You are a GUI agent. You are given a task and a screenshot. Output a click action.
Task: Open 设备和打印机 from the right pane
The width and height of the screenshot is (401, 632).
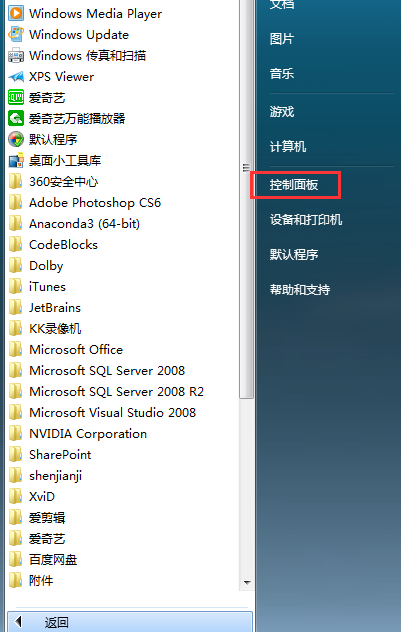click(x=306, y=220)
